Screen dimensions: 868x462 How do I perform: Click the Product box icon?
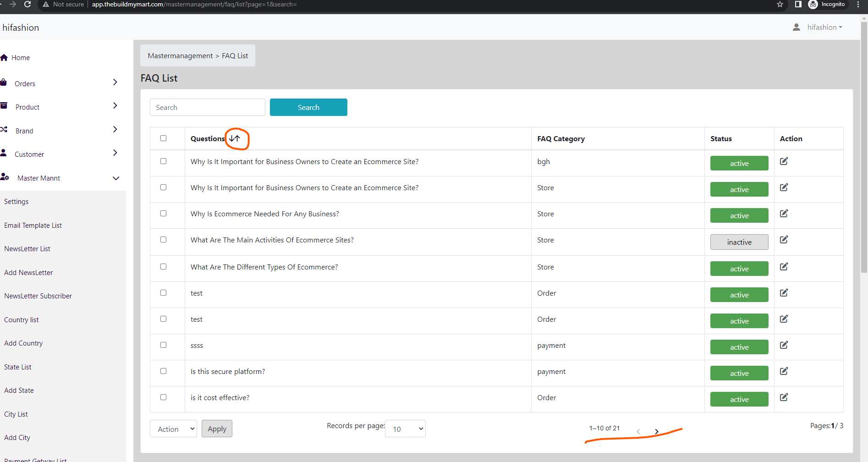4,106
